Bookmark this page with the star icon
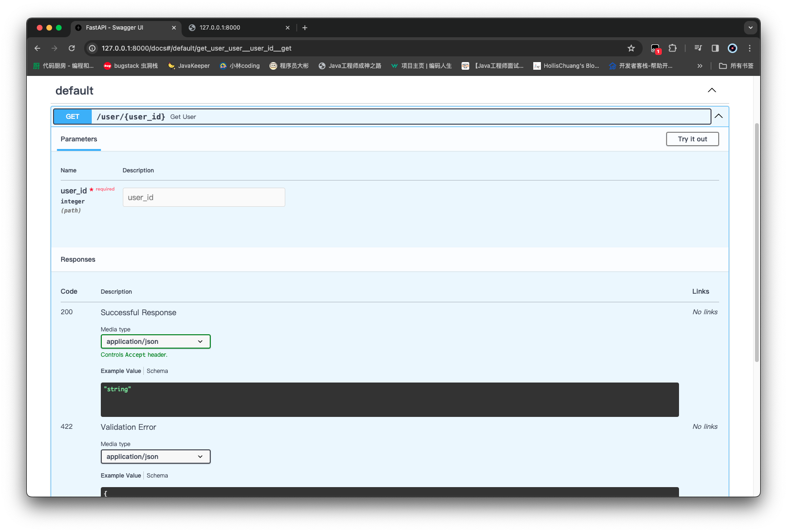Screen dimensions: 787x532 coord(631,48)
